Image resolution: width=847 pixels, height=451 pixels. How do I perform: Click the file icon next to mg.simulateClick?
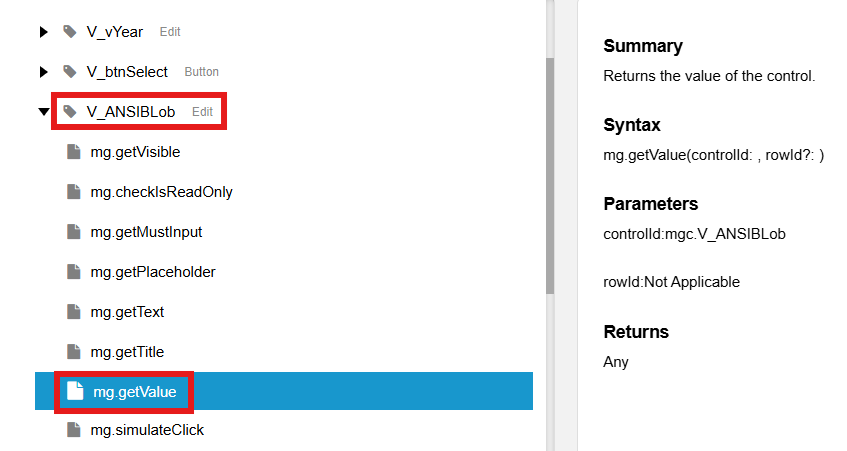coord(74,429)
